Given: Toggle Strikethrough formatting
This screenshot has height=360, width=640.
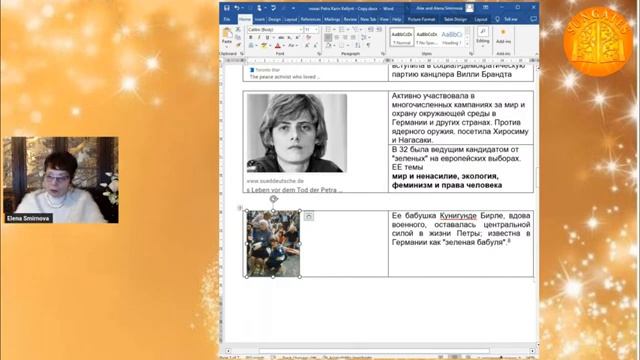Looking at the screenshot, I should coord(281,37).
